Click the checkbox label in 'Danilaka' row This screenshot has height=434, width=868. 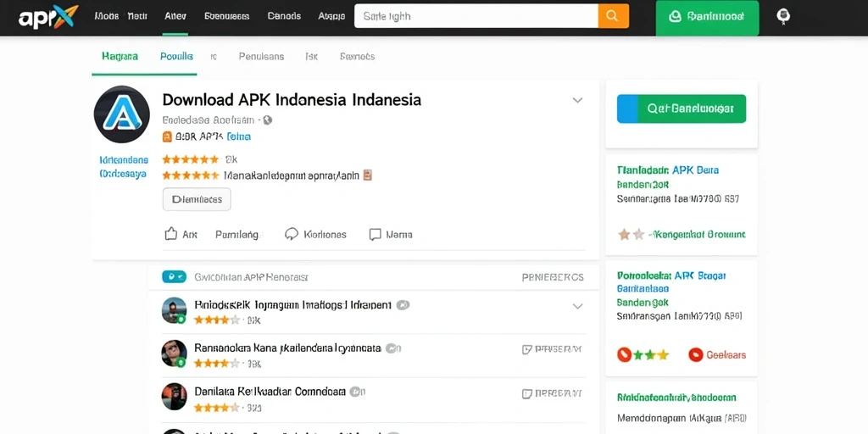(x=552, y=393)
